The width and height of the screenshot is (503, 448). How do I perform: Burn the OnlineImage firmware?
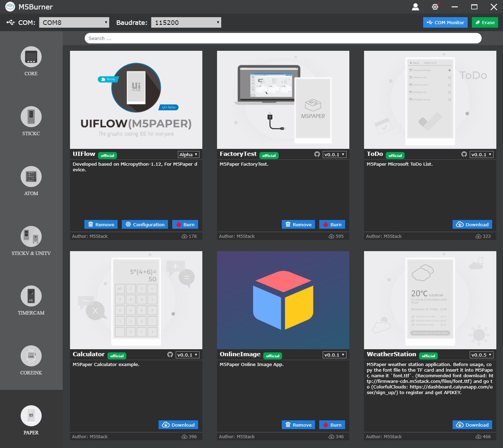point(332,425)
